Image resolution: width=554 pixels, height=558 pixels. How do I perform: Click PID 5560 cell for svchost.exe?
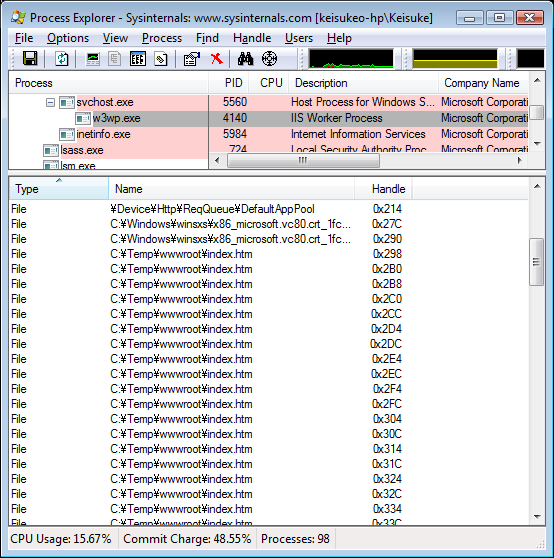234,102
